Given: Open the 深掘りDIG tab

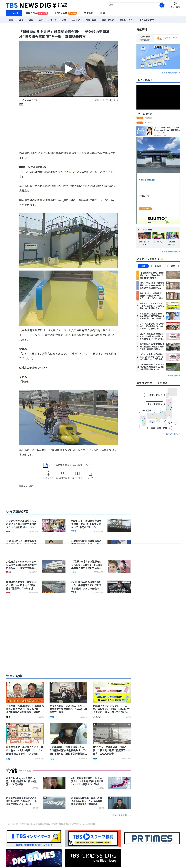Looking at the screenshot, I should 37,13.
